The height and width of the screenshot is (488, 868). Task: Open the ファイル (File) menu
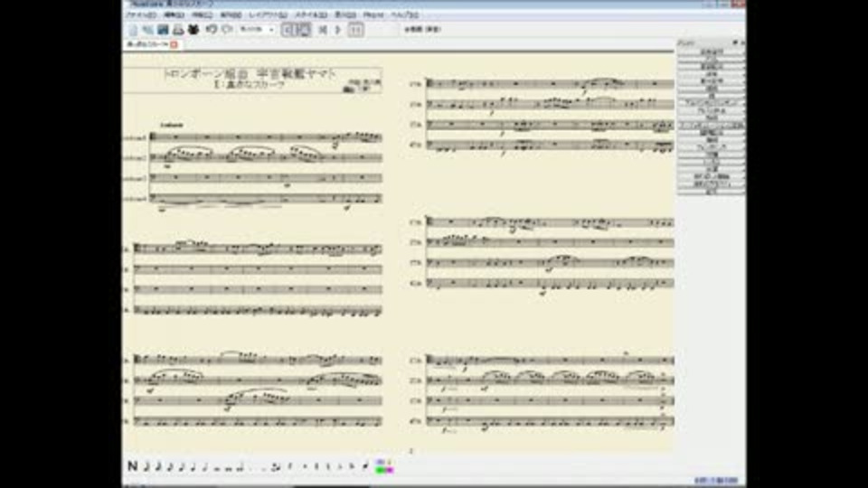142,15
